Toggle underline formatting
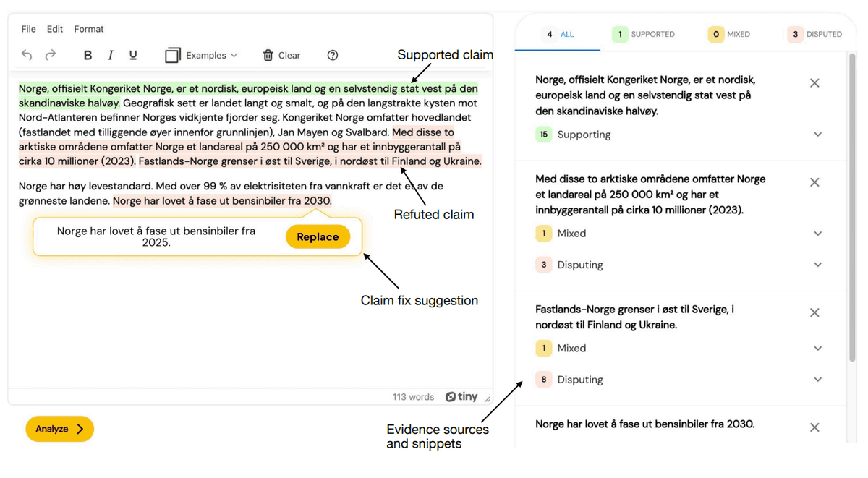This screenshot has width=868, height=478. click(133, 55)
